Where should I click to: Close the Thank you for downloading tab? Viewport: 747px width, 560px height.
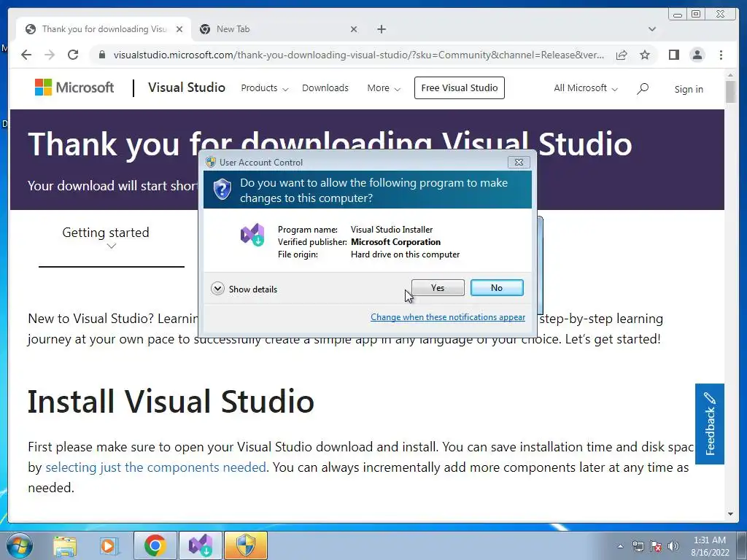(179, 29)
